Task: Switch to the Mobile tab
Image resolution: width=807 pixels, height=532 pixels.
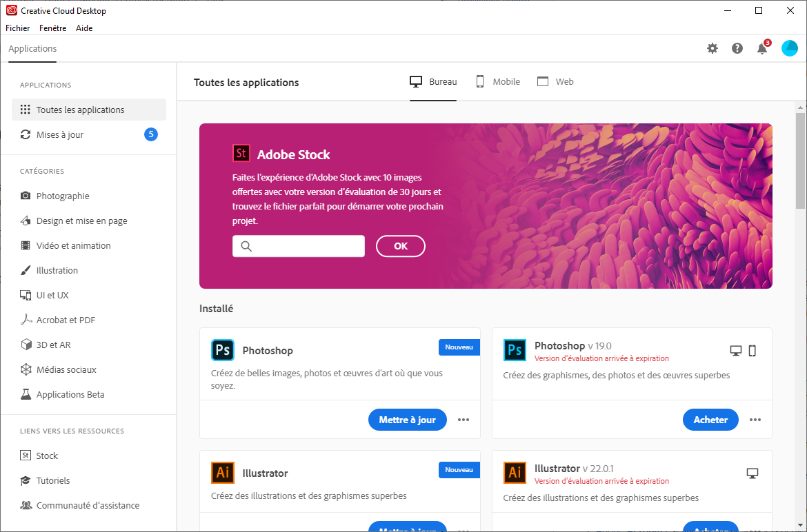Action: point(498,81)
